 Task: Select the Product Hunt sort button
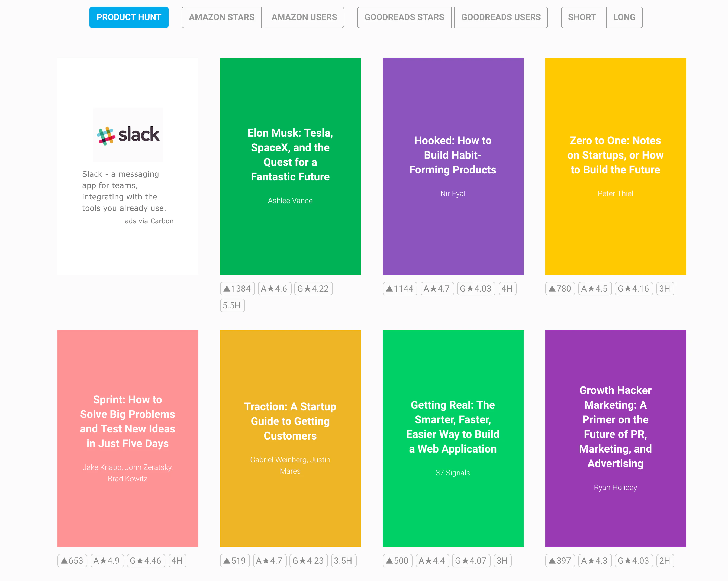[x=129, y=17]
